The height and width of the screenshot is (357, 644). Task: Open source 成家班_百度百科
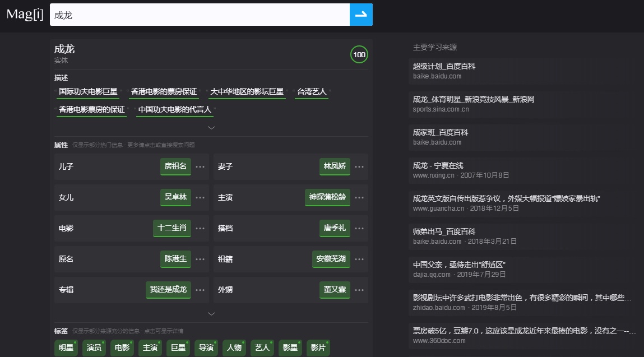[x=441, y=132]
